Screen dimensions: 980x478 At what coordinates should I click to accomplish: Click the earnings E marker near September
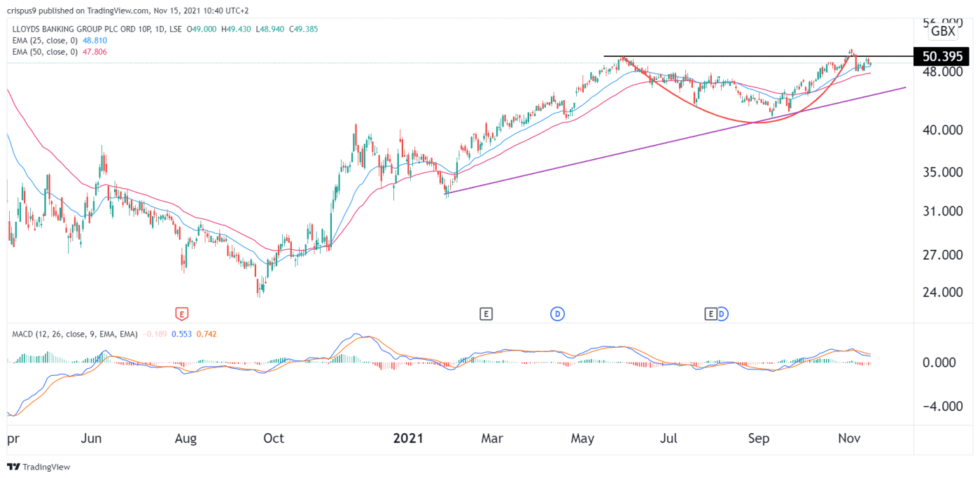coord(711,314)
